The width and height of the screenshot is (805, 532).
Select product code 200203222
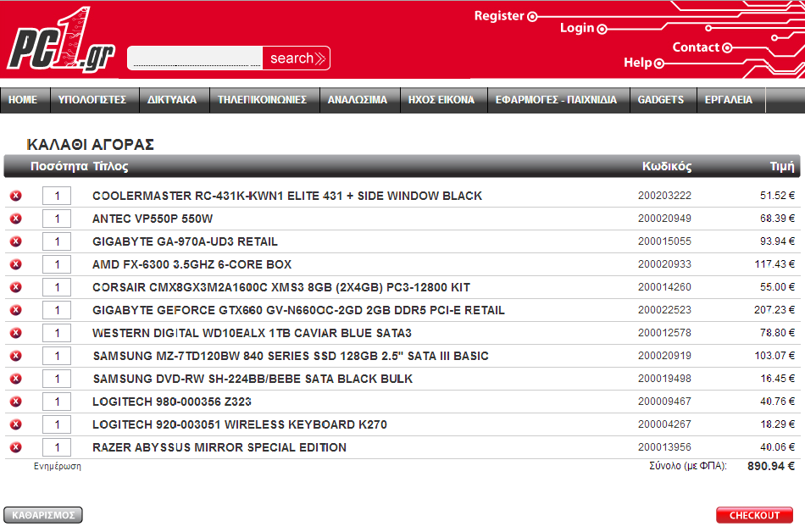(x=664, y=196)
